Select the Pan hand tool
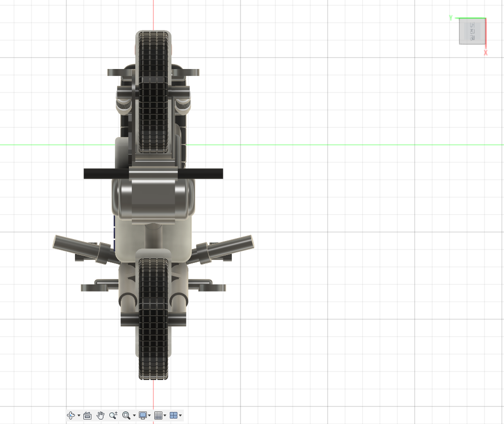This screenshot has width=504, height=424. tap(100, 415)
